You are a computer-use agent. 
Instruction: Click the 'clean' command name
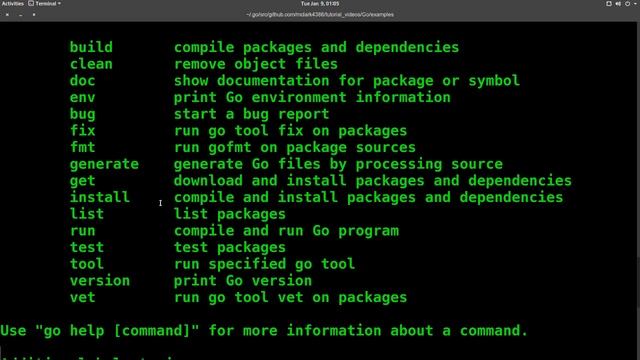point(91,64)
